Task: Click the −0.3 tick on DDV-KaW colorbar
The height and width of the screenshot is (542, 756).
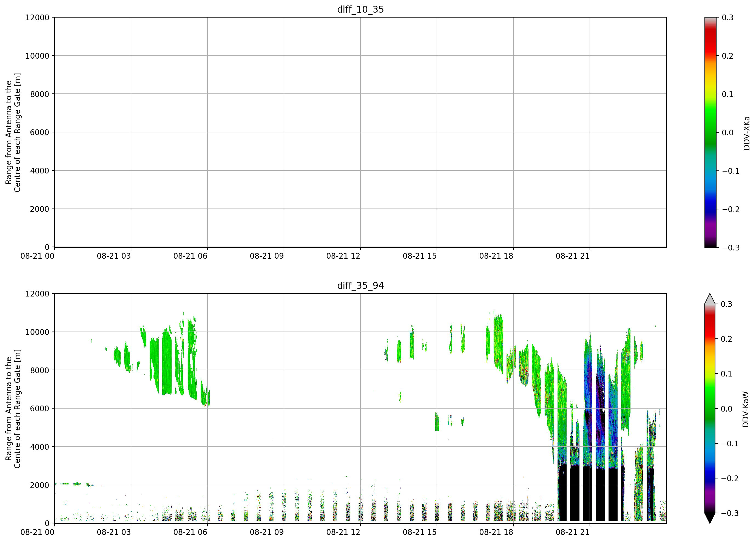Action: [x=730, y=513]
